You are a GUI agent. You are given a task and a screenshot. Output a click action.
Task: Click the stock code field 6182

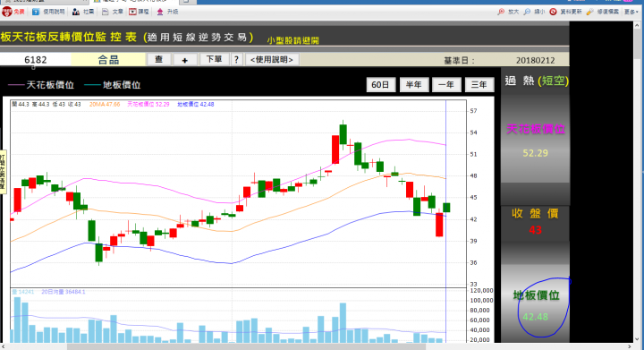[x=35, y=60]
